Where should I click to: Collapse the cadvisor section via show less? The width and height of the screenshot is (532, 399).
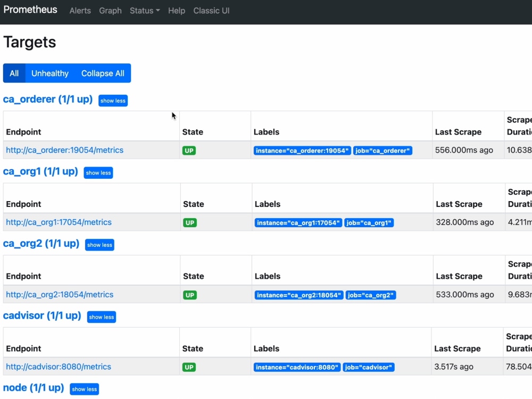point(101,317)
